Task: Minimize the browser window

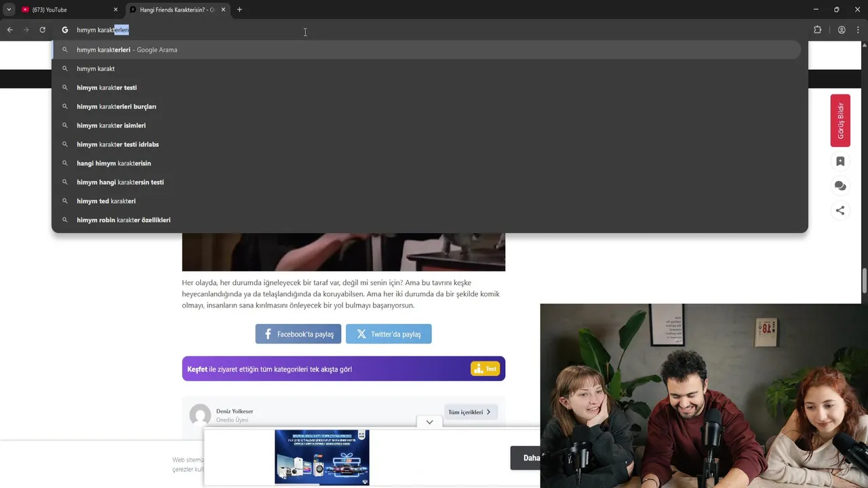Action: click(x=816, y=9)
